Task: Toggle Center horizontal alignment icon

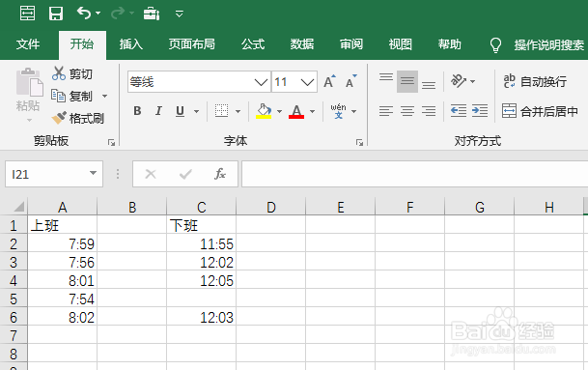Action: [x=407, y=111]
